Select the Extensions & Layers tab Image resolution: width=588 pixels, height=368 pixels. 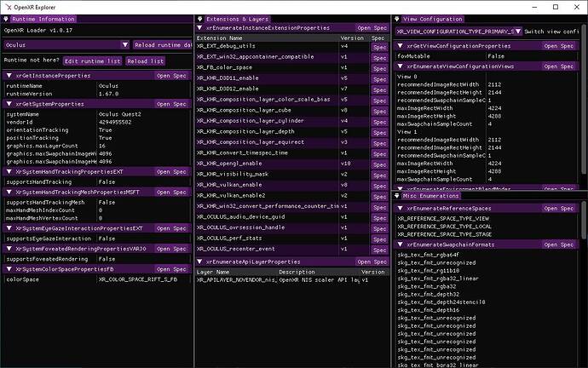[238, 19]
